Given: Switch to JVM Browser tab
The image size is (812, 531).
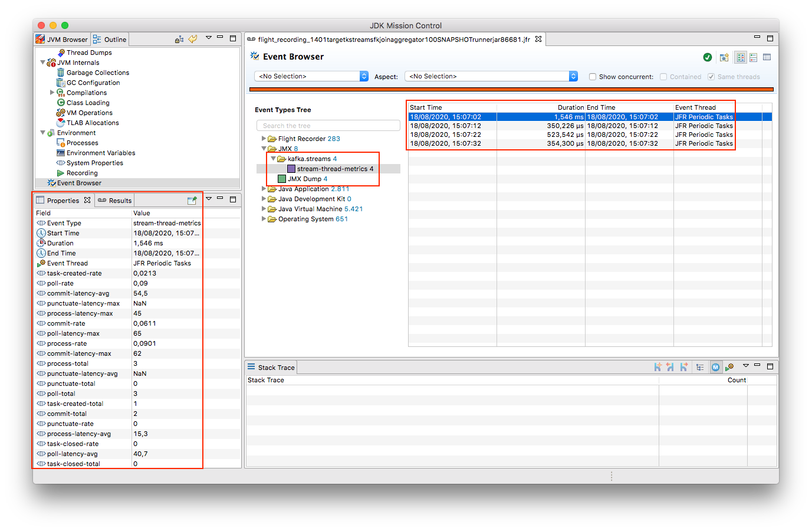Looking at the screenshot, I should (x=62, y=40).
